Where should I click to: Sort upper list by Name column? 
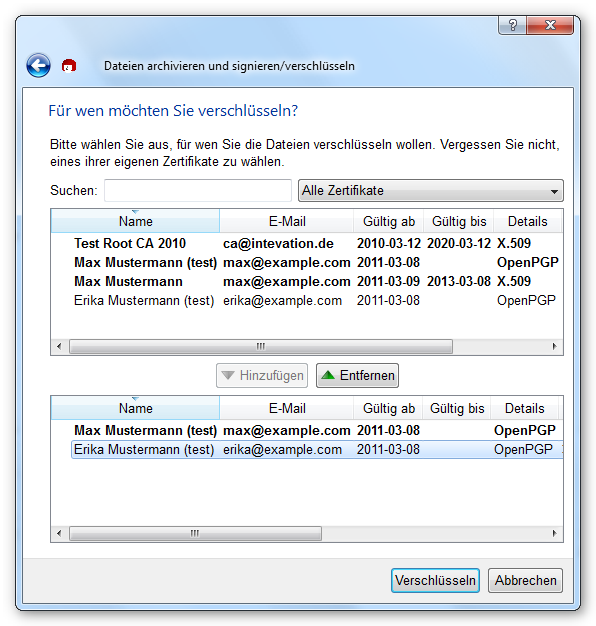(135, 221)
